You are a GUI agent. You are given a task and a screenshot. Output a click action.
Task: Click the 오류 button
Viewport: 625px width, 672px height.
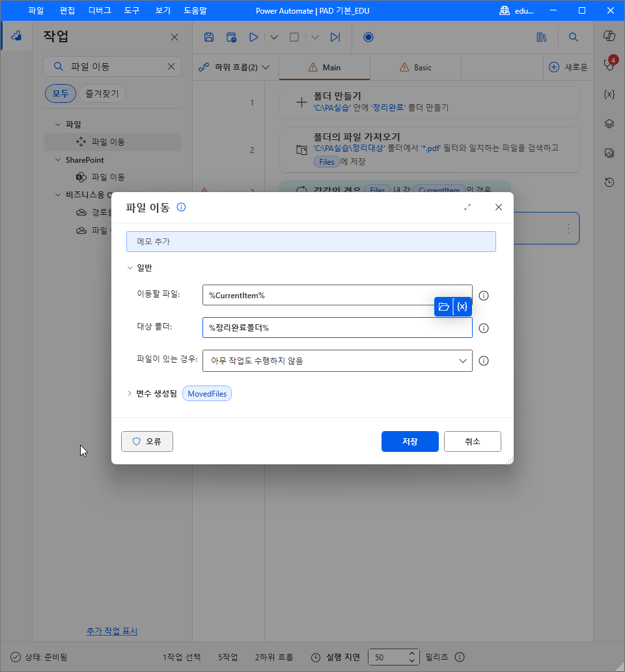[147, 441]
